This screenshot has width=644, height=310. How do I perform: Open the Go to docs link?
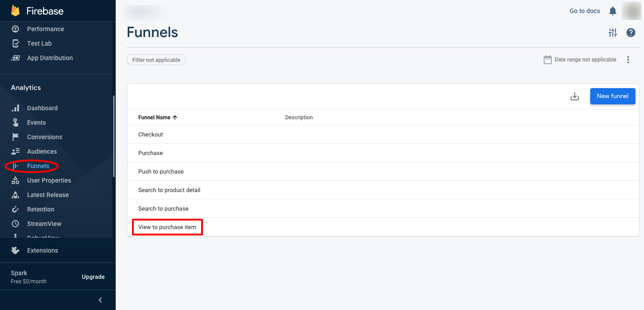click(585, 11)
